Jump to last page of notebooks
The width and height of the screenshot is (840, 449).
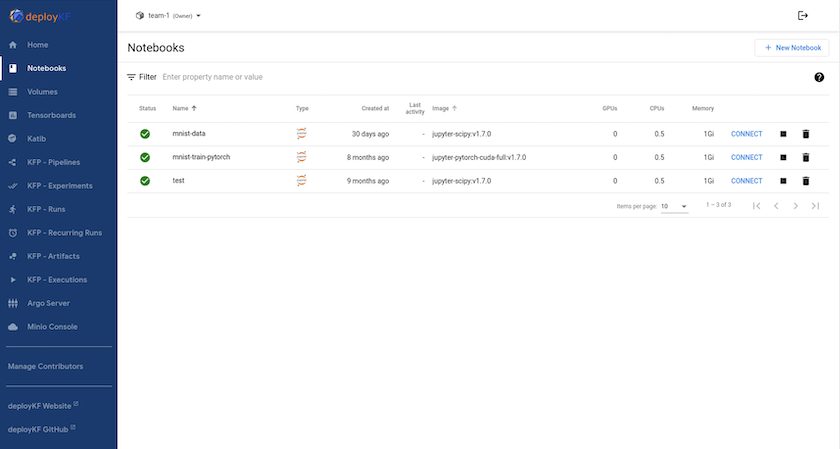[815, 206]
